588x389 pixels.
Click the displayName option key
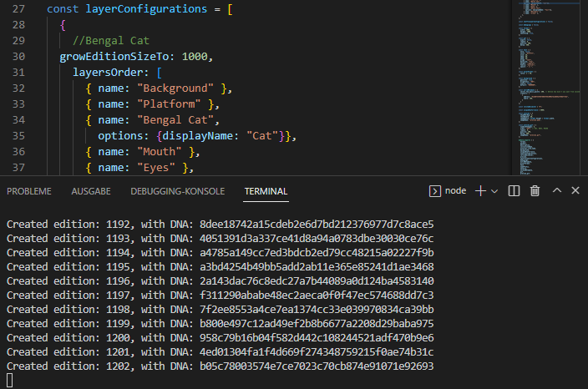click(x=198, y=136)
